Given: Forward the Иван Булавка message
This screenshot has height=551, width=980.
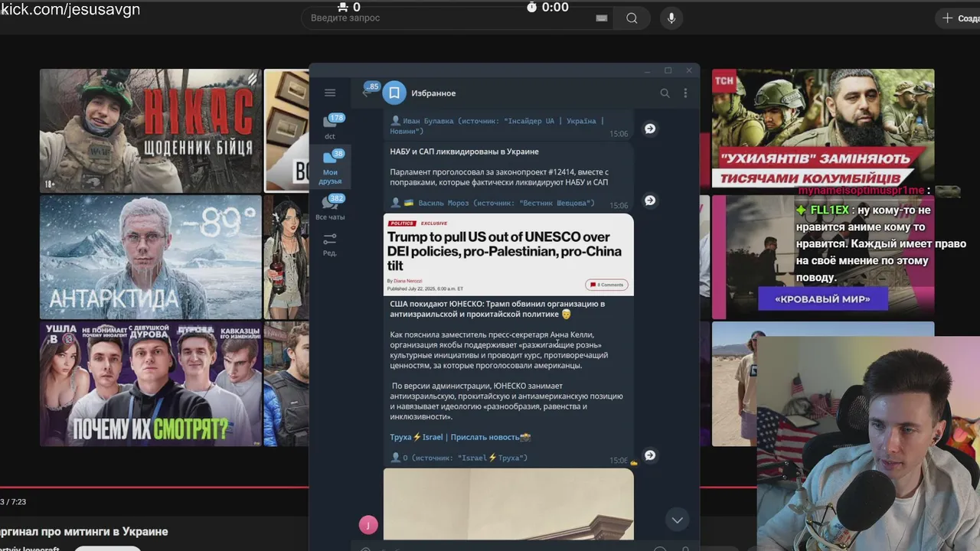Looking at the screenshot, I should (650, 129).
